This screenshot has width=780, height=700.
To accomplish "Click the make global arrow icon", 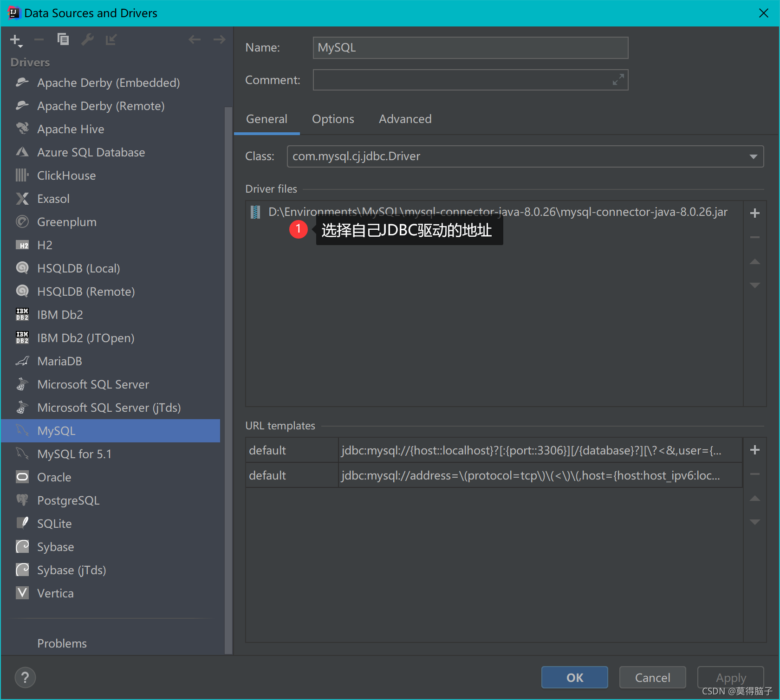I will click(111, 40).
